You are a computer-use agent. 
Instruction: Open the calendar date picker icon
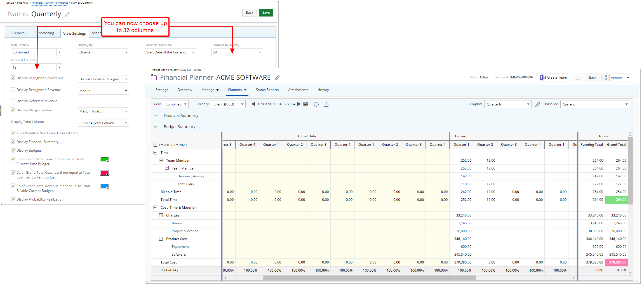(306, 104)
